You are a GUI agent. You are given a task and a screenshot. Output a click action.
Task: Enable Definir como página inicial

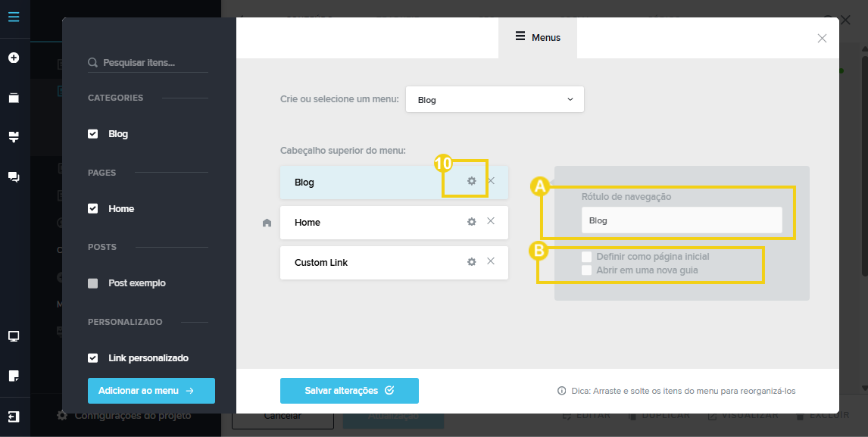587,257
